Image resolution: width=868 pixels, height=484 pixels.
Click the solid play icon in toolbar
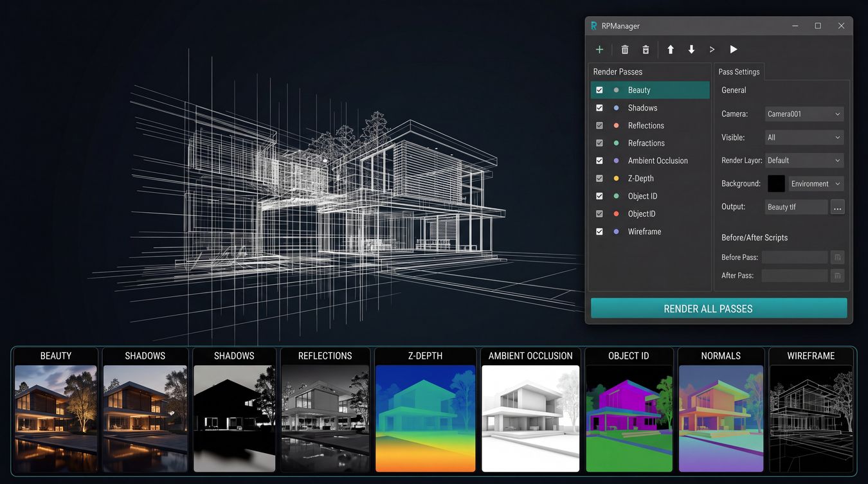click(733, 49)
